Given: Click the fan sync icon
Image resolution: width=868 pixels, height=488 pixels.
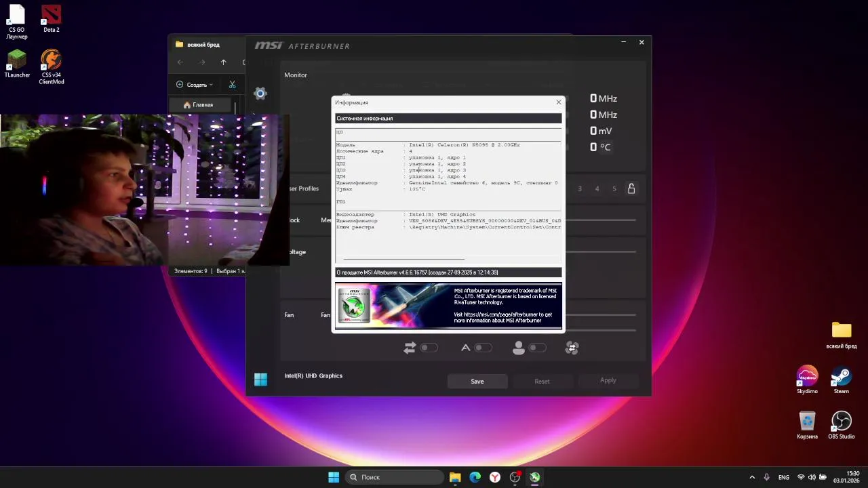Looking at the screenshot, I should point(572,348).
